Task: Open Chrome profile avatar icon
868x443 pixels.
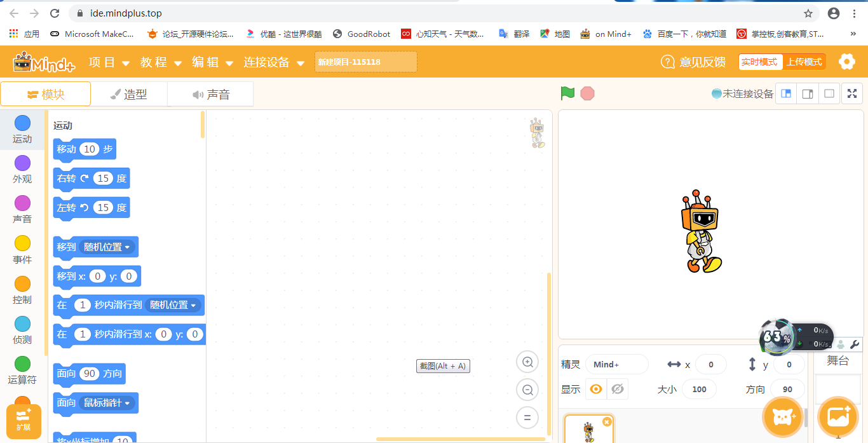Action: (834, 13)
